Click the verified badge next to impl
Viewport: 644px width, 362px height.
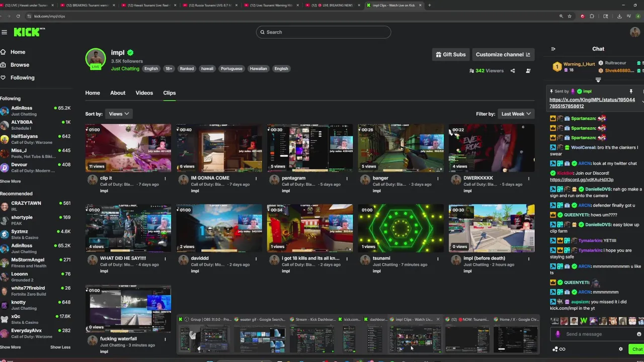tap(130, 53)
